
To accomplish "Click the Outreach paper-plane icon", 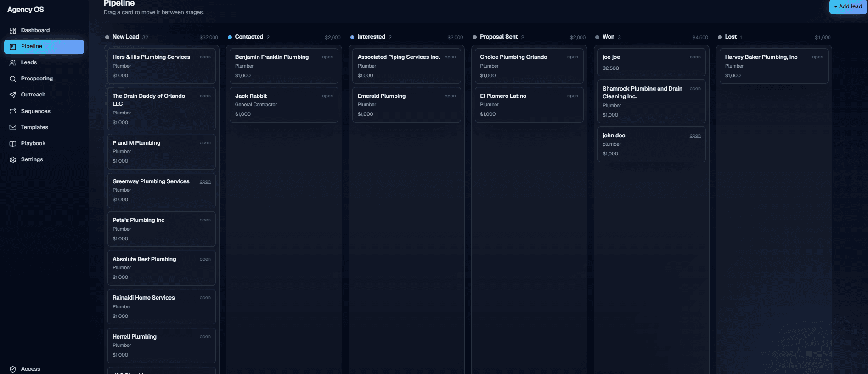I will tap(13, 95).
